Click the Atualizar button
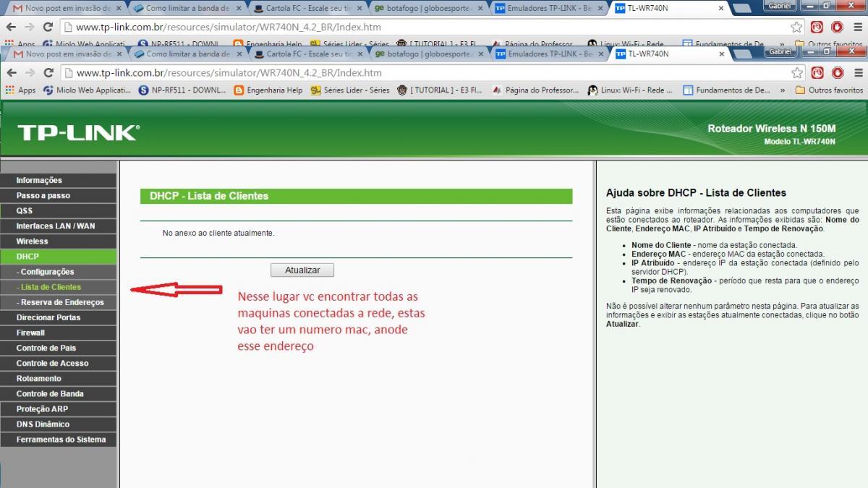 pyautogui.click(x=302, y=270)
